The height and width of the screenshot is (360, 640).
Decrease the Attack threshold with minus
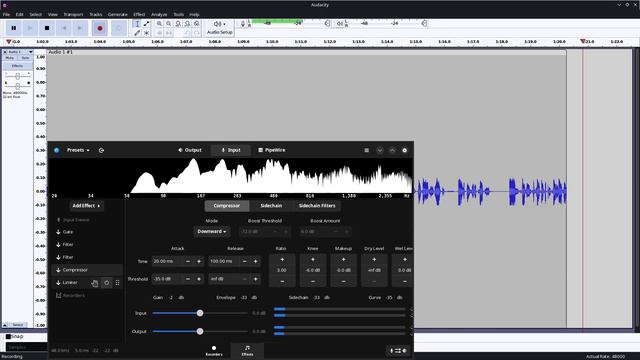188,279
